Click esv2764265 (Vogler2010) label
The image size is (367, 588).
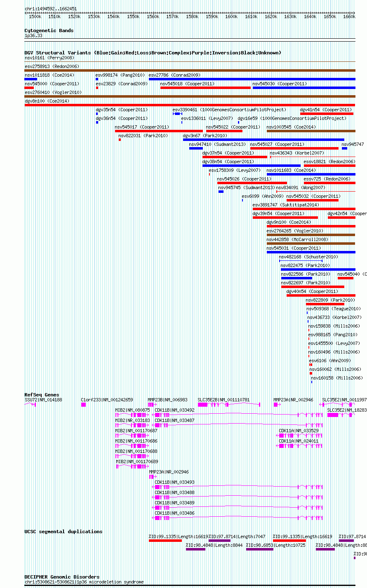(295, 231)
